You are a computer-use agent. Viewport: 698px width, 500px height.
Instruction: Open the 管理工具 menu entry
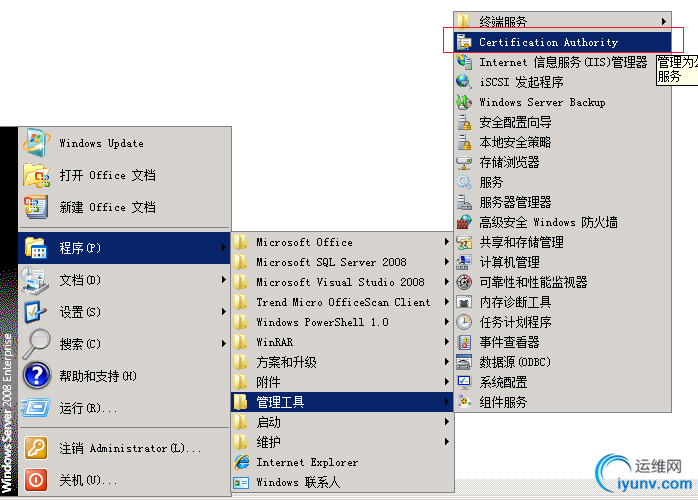342,402
